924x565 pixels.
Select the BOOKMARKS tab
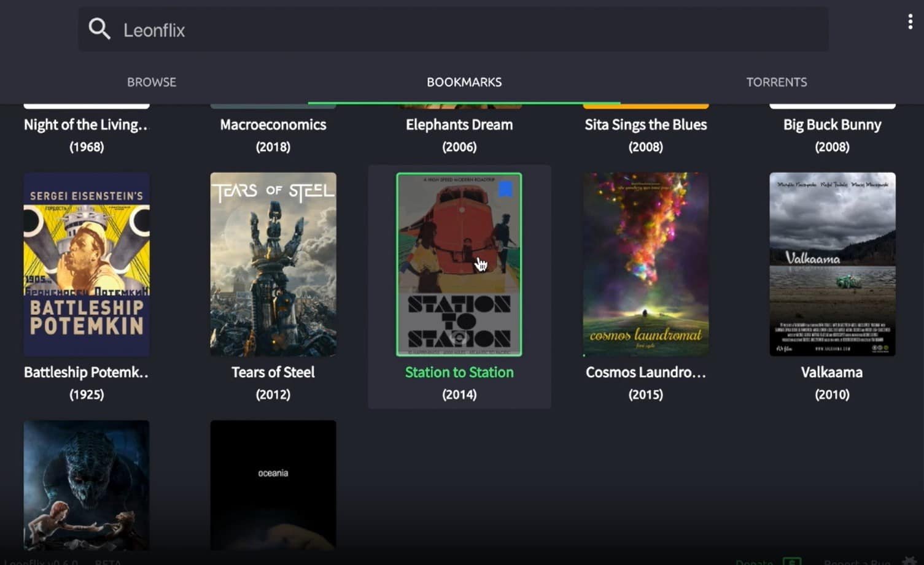(x=464, y=82)
